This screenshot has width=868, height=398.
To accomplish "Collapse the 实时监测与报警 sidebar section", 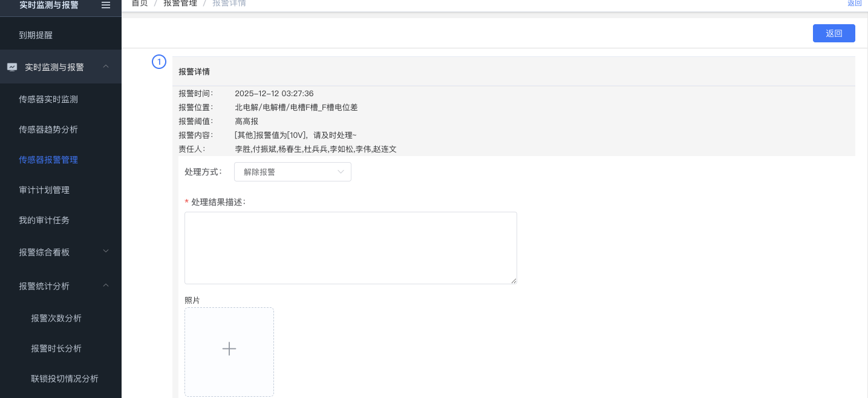I will [106, 67].
